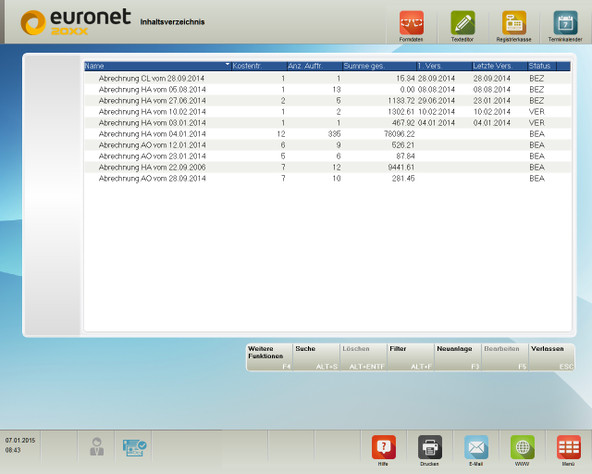Select row Abrechnung CL vom 28.09.2014
The image size is (592, 474).
[x=327, y=78]
